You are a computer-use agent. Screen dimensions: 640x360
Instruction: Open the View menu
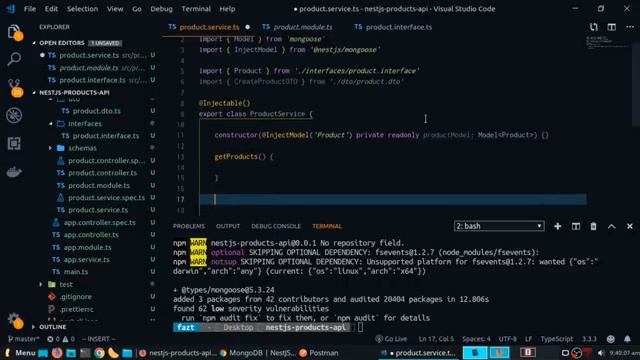tap(115, 9)
